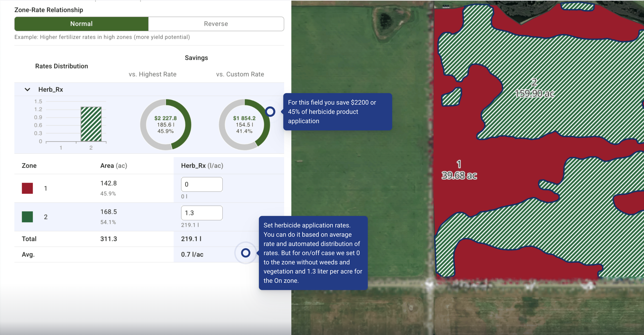Collapse the Herb_Rx section

tap(28, 89)
